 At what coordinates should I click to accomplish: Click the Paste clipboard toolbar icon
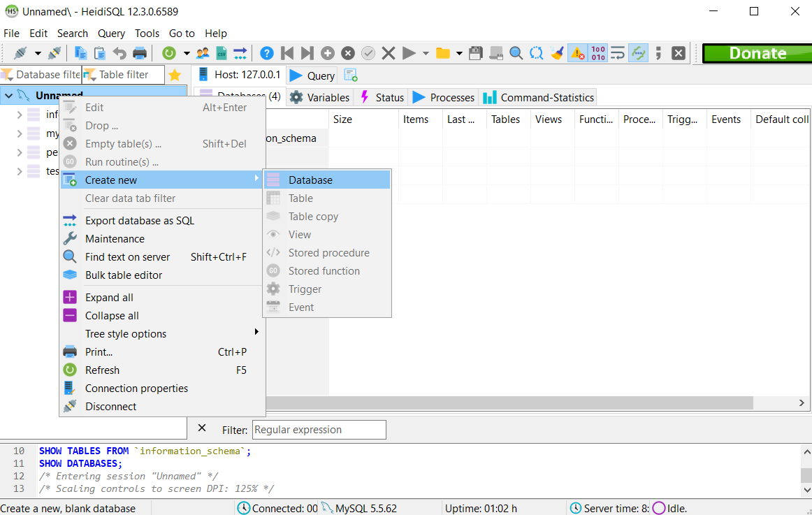100,53
